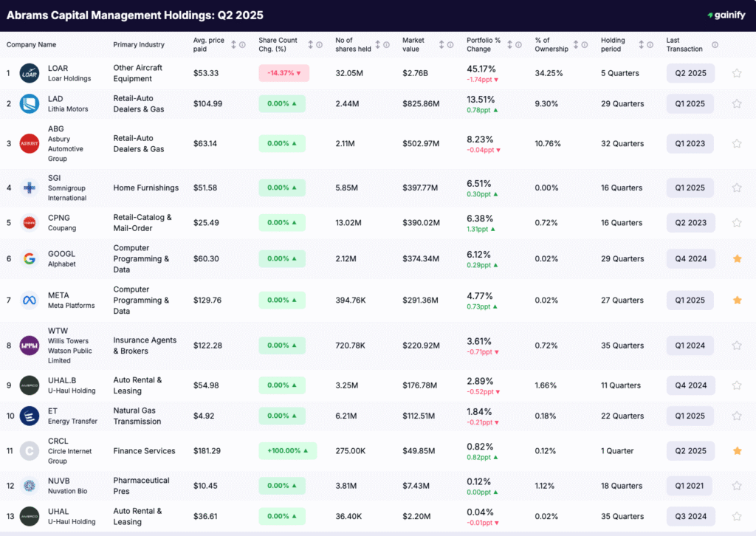The image size is (756, 536).
Task: Click the Q3 2024 badge for UHAL
Action: click(x=690, y=516)
